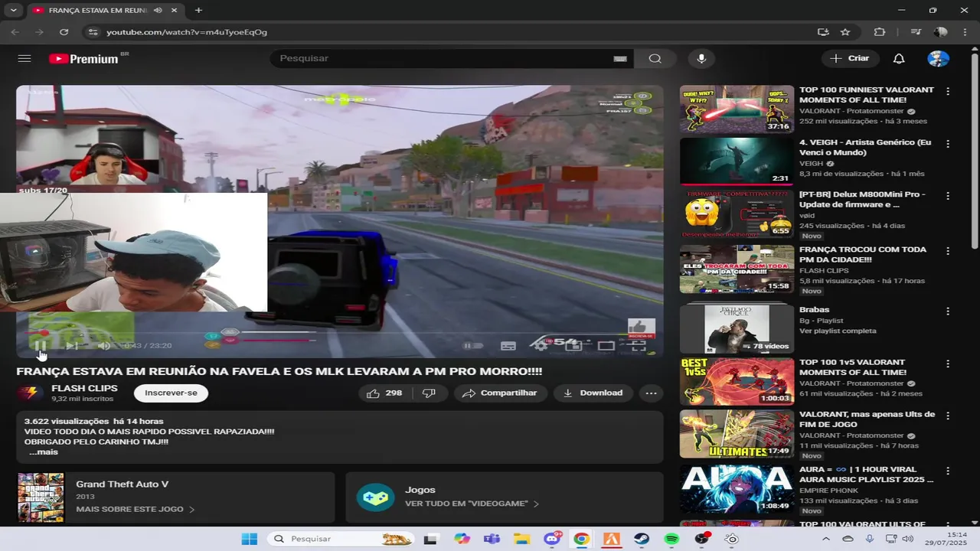Open more actions menu beside Download
Image resolution: width=980 pixels, height=551 pixels.
[651, 393]
